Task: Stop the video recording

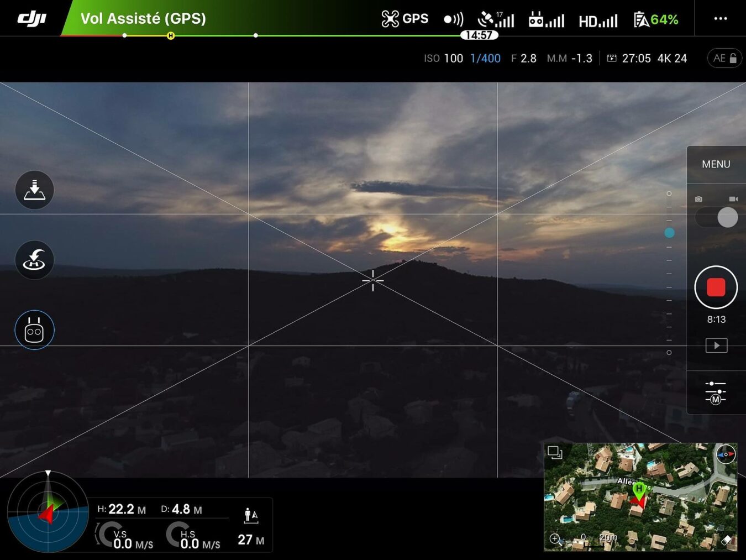Action: pos(716,287)
